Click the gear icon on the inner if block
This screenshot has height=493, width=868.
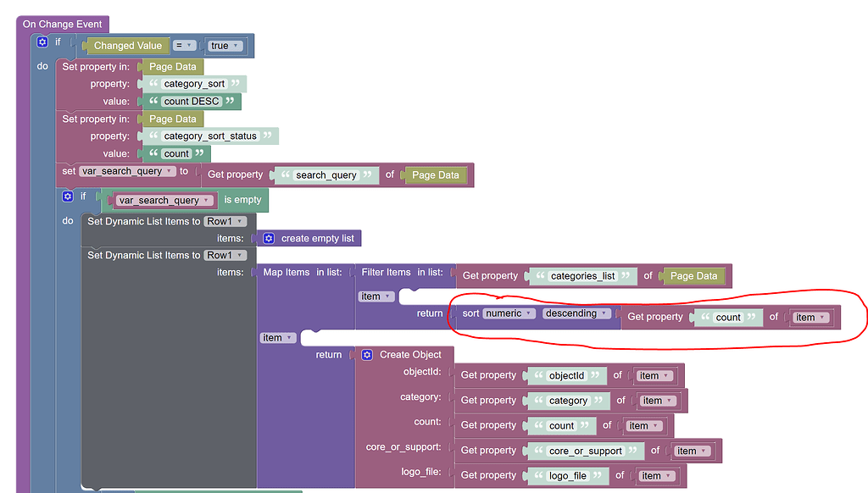pos(68,196)
